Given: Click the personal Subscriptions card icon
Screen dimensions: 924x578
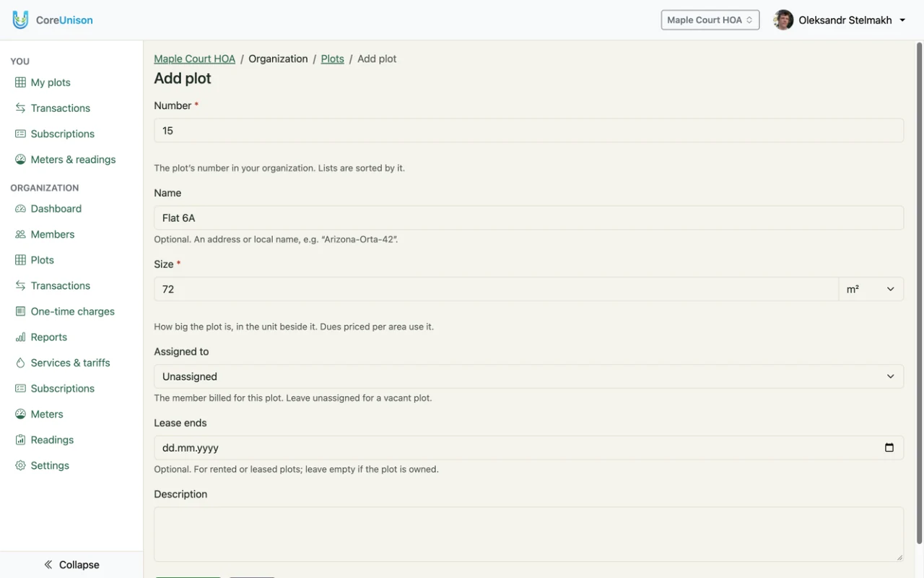Looking at the screenshot, I should point(20,134).
